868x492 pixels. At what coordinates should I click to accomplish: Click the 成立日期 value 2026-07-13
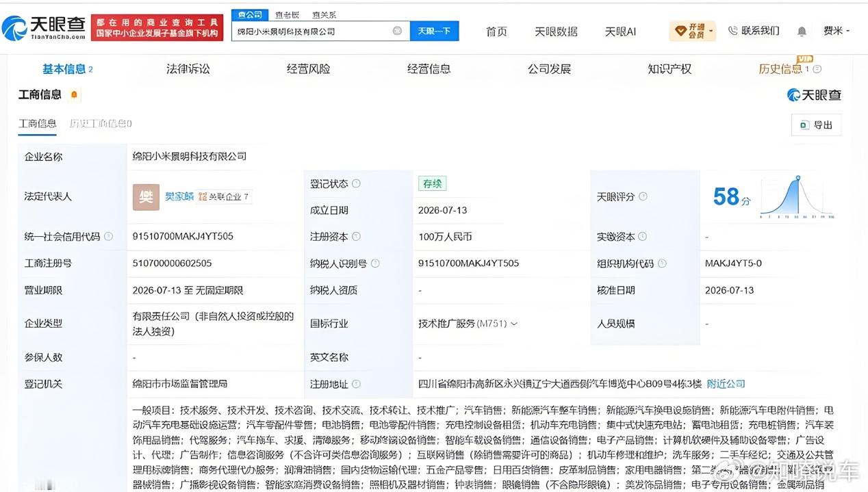443,210
